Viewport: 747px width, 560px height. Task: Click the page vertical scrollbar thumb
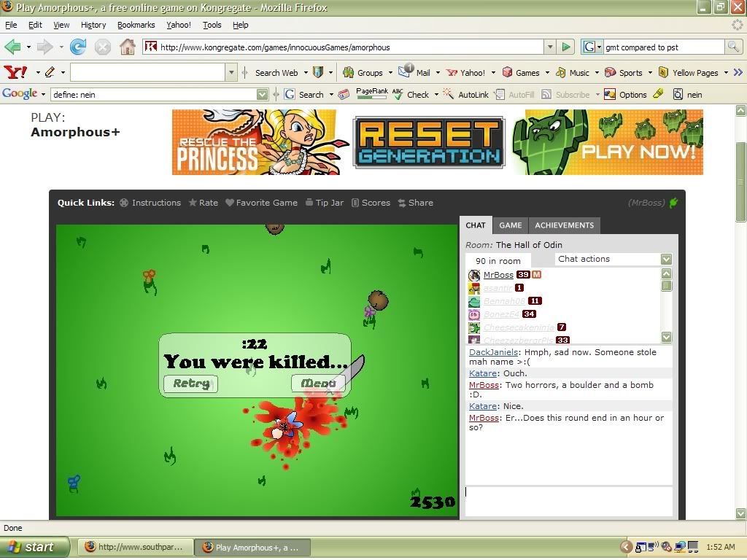[x=740, y=181]
